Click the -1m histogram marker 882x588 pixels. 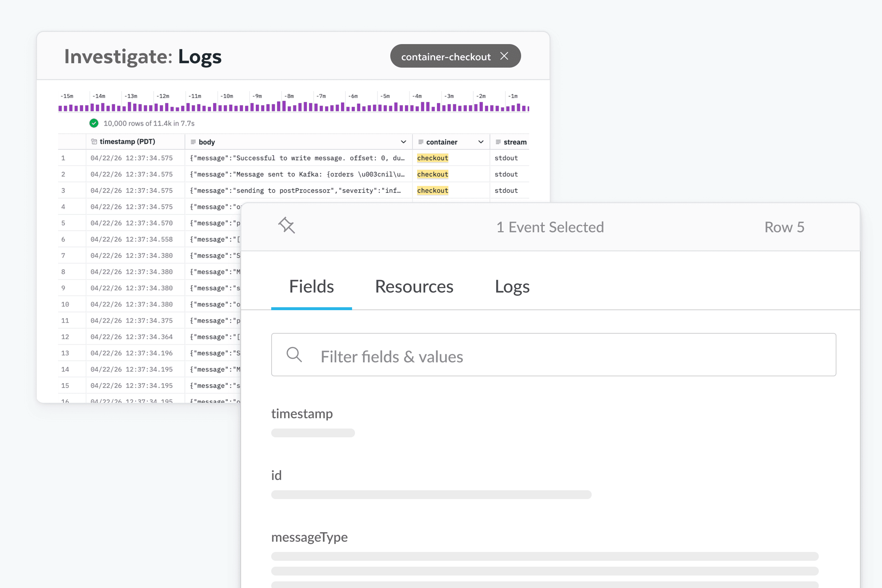tap(513, 96)
